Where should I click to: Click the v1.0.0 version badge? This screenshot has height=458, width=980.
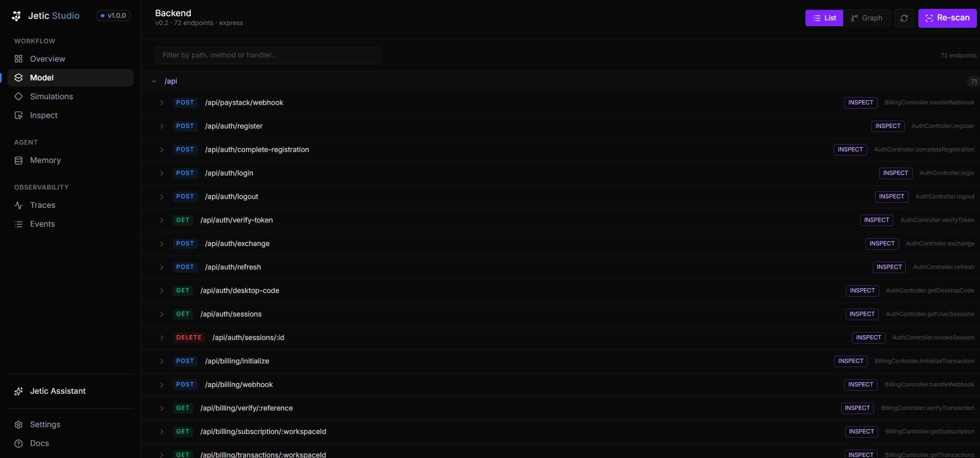pyautogui.click(x=113, y=16)
